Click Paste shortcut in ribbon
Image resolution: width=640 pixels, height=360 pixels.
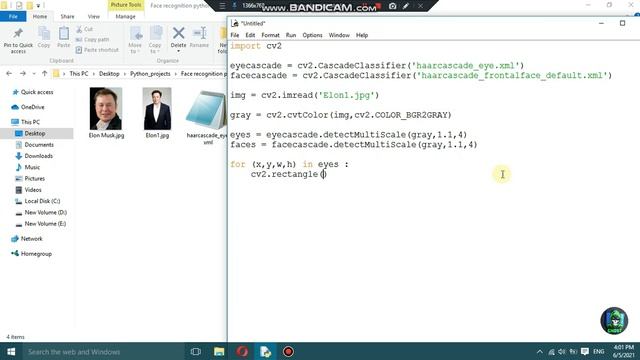tap(97, 50)
